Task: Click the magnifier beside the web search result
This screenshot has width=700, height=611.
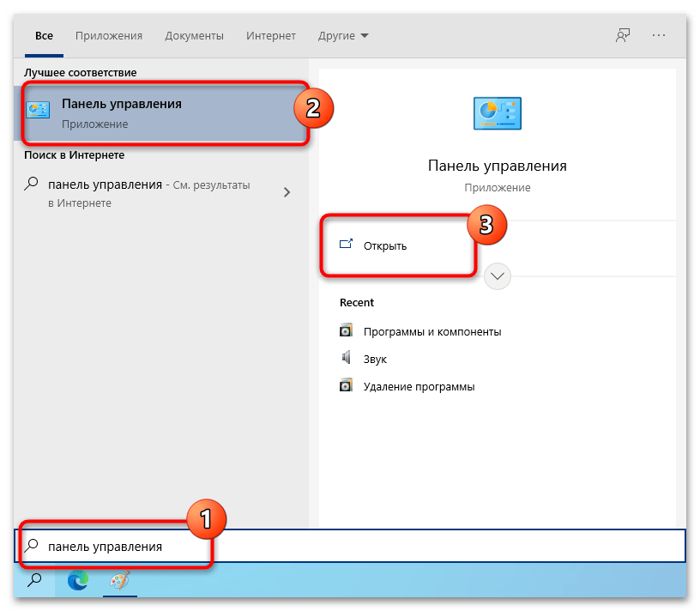Action: (x=31, y=184)
